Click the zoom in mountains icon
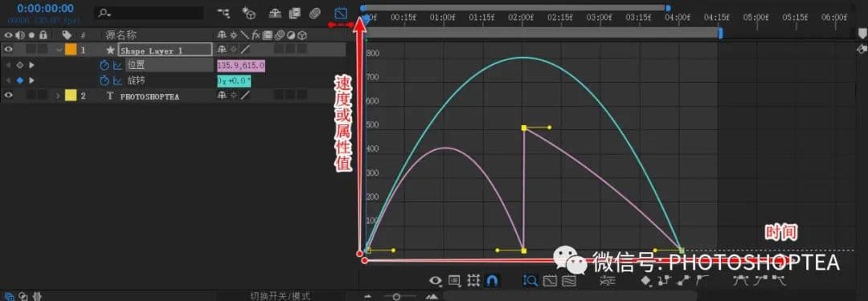 (x=432, y=296)
